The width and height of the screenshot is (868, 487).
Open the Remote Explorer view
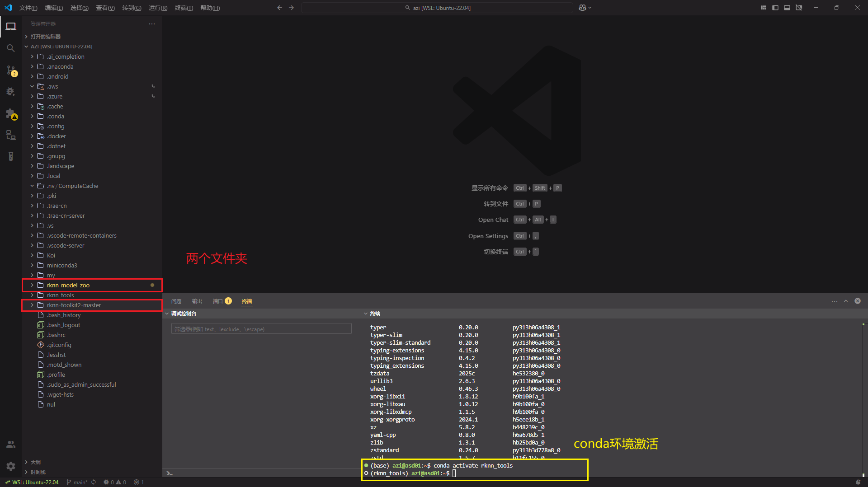click(11, 135)
